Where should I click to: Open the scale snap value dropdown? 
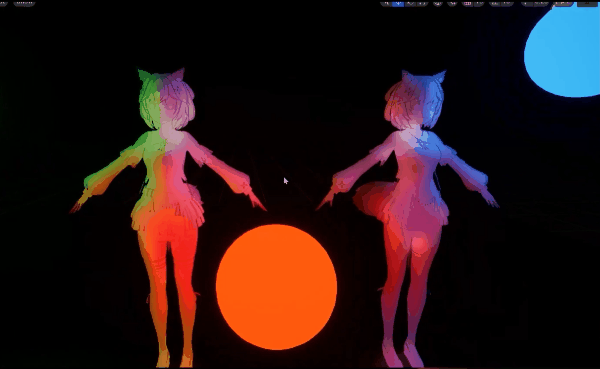click(x=541, y=3)
